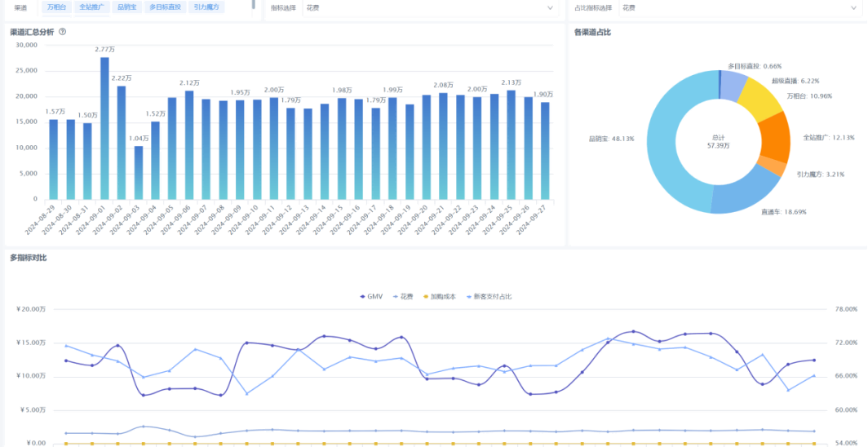Click the 2024-09-27 bar labeled 1.90万
This screenshot has height=447, width=868.
[545, 150]
